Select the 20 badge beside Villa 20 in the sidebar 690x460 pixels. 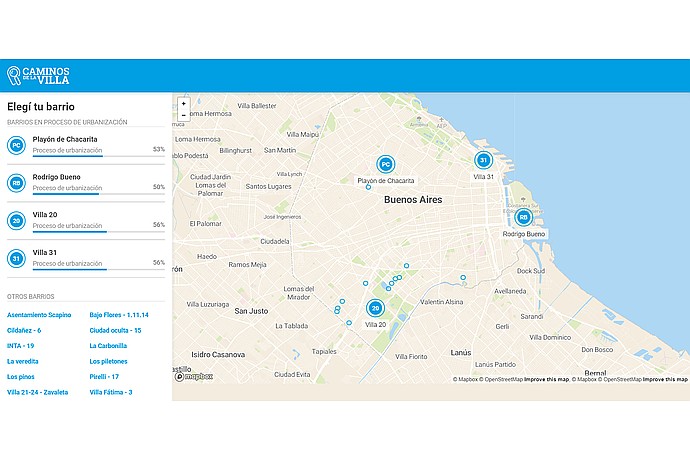pos(16,221)
